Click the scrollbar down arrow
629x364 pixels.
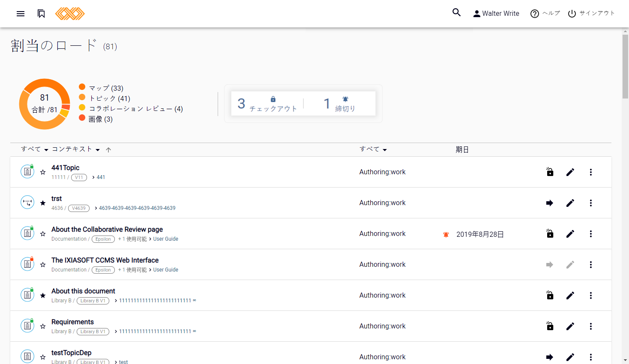(x=625, y=361)
